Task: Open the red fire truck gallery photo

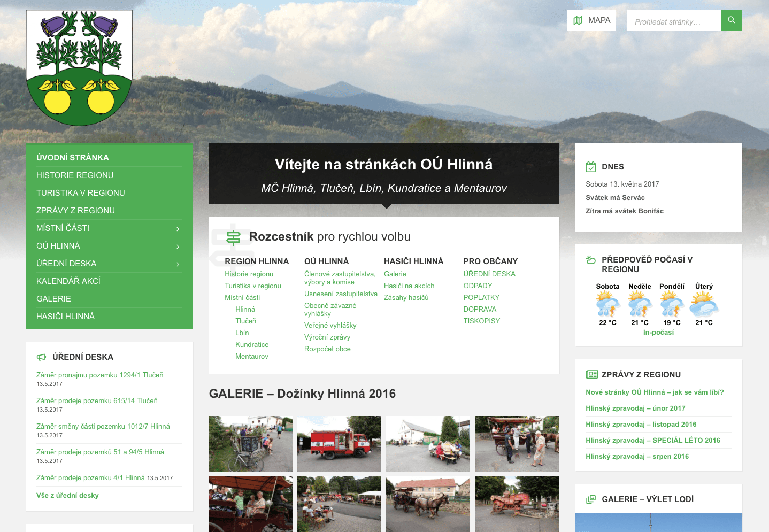Action: 339,444
